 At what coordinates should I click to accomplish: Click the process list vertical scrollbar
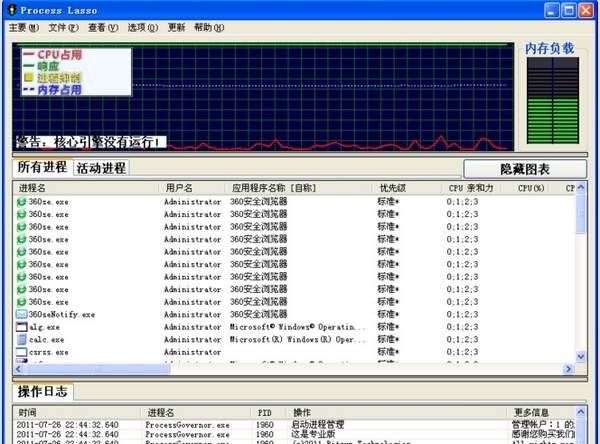(x=581, y=280)
